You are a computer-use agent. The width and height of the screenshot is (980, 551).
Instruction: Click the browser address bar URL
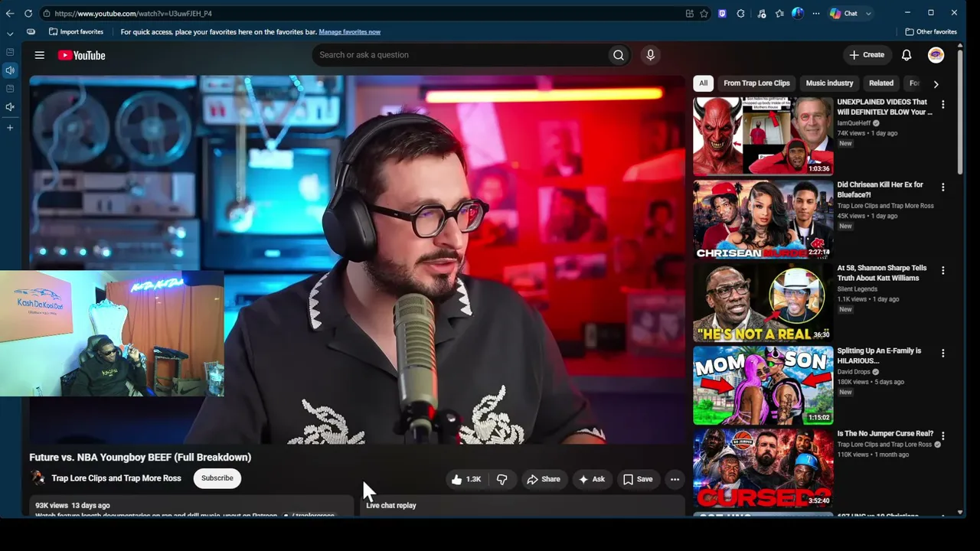tap(133, 13)
